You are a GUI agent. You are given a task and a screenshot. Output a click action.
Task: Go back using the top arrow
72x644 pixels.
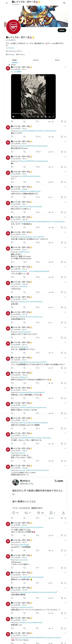[x=7, y=3]
